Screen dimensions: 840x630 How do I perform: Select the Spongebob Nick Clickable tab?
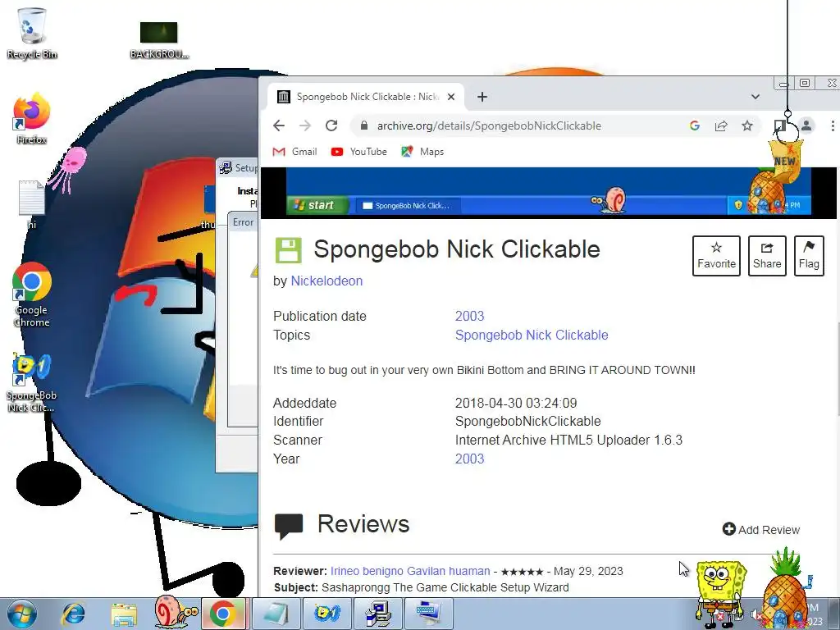[367, 97]
